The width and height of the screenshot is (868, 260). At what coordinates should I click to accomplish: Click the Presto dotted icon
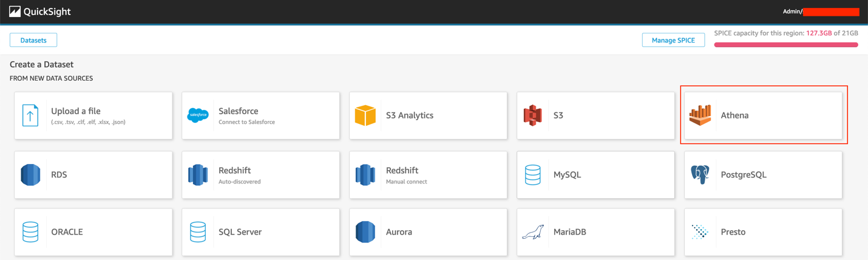[x=700, y=232]
